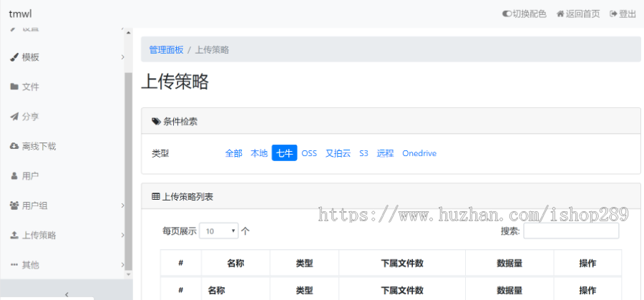644x300 pixels.
Task: Click the ellipsis icon beside 其他
Action: click(14, 265)
